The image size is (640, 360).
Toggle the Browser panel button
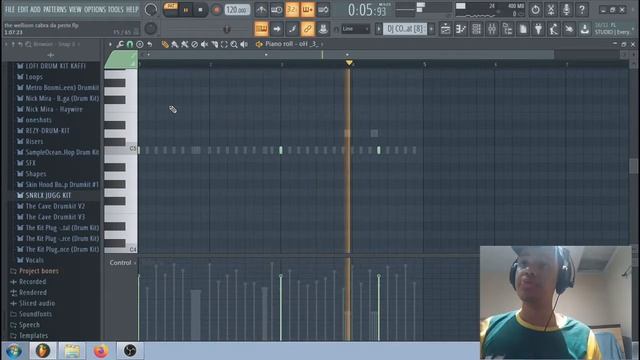pos(507,29)
